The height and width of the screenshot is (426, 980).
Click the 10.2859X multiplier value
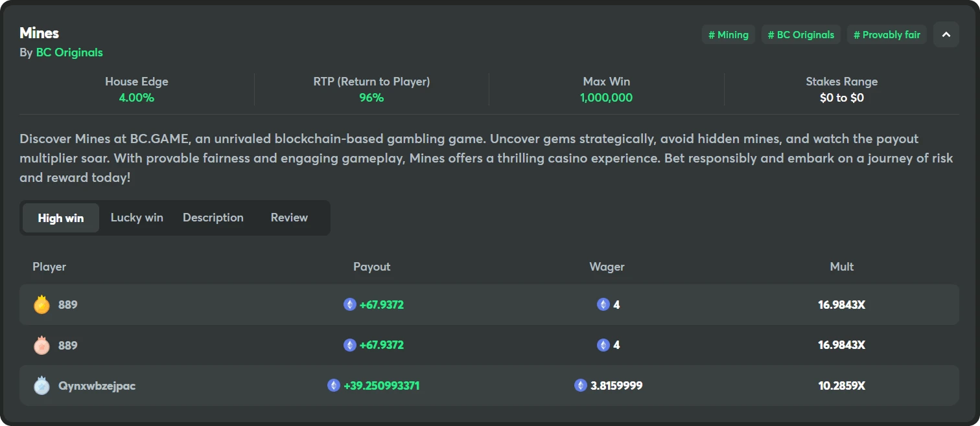841,386
